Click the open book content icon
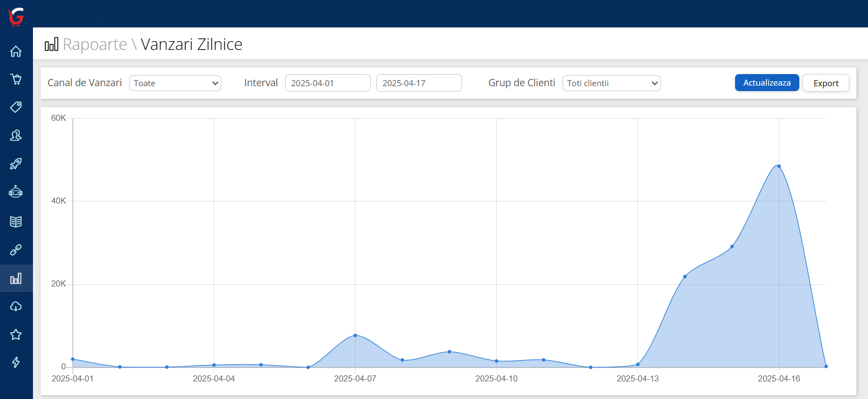This screenshot has height=399, width=868. pos(16,222)
